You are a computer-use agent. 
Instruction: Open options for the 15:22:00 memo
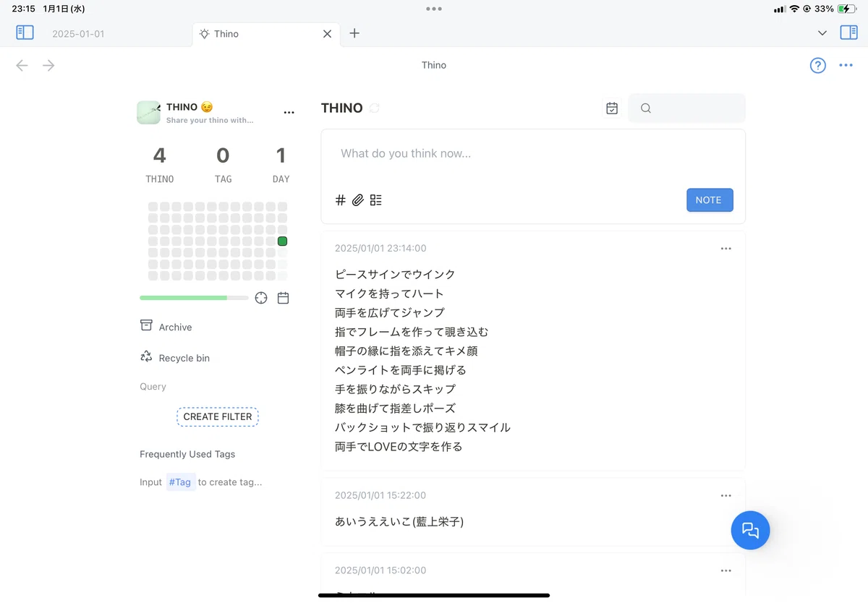[726, 496]
